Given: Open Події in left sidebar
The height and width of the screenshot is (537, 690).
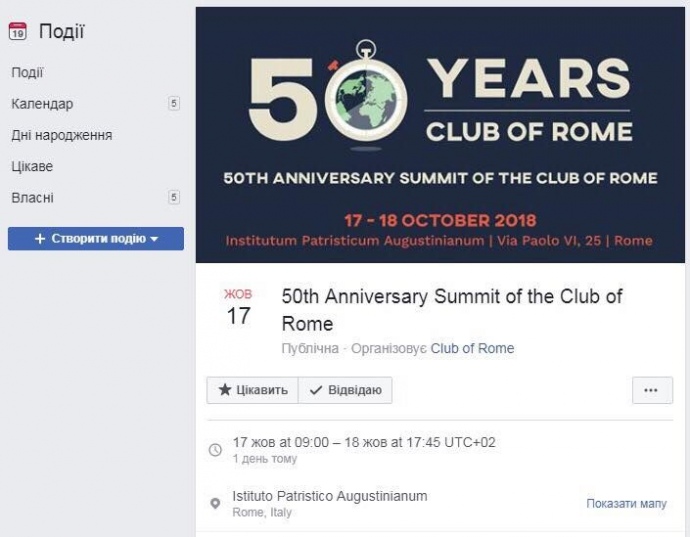Looking at the screenshot, I should pyautogui.click(x=27, y=72).
